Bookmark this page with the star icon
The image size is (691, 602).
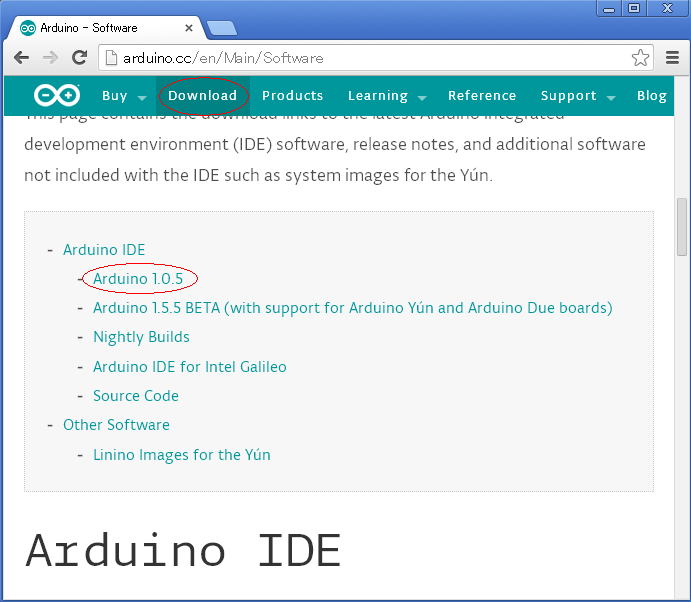(640, 58)
